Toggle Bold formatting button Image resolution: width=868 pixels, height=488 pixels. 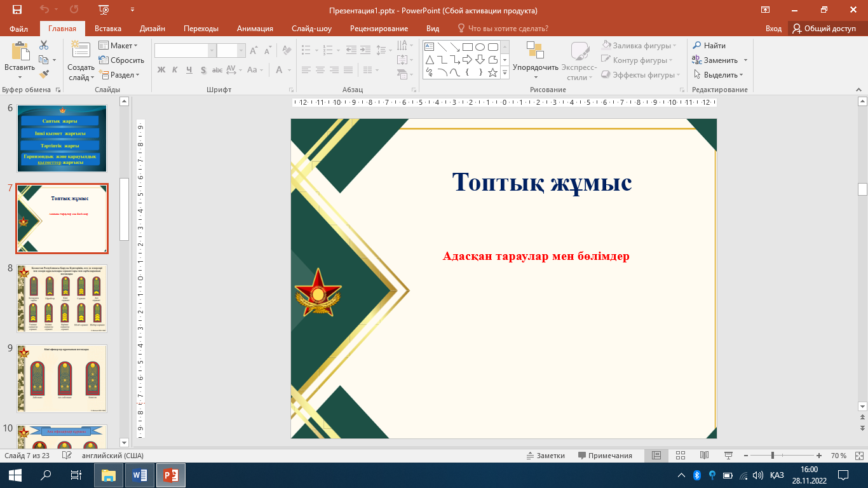[x=161, y=70]
